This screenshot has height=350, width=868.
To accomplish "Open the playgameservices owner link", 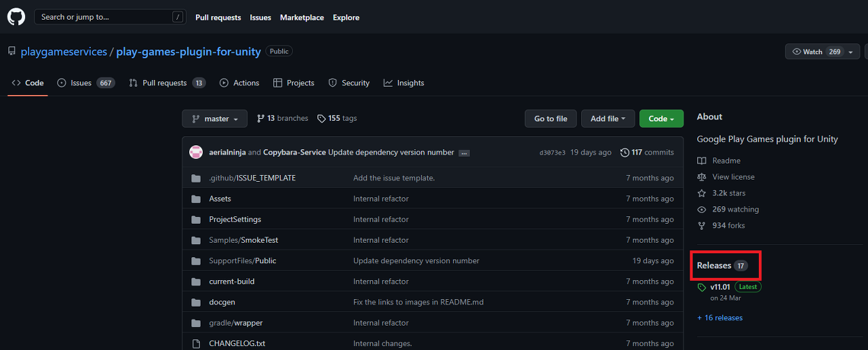I will click(64, 52).
